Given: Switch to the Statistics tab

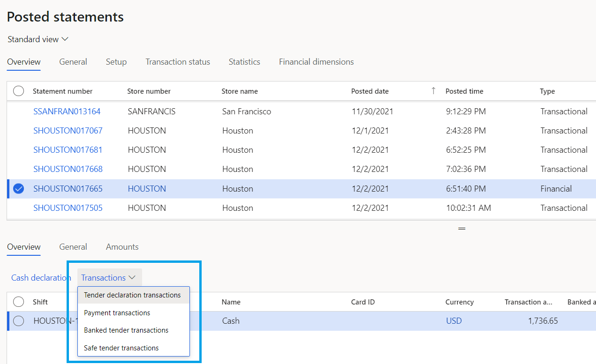Looking at the screenshot, I should tap(244, 61).
